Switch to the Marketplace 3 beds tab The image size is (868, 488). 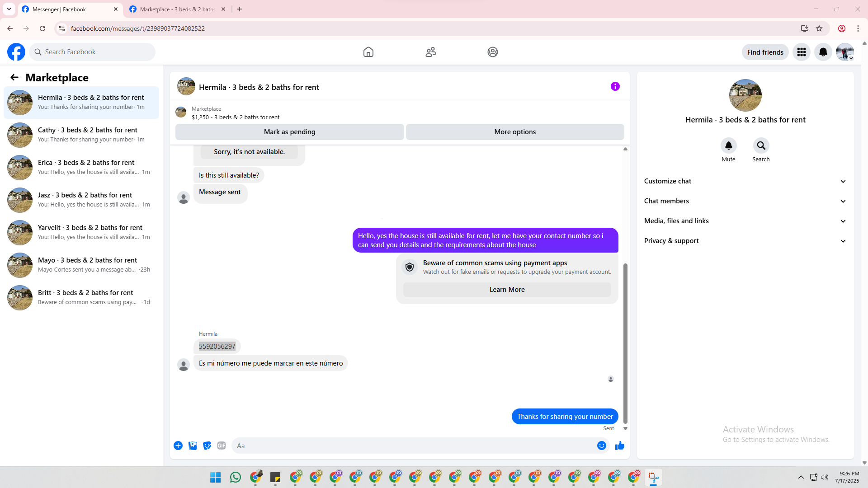(x=177, y=9)
